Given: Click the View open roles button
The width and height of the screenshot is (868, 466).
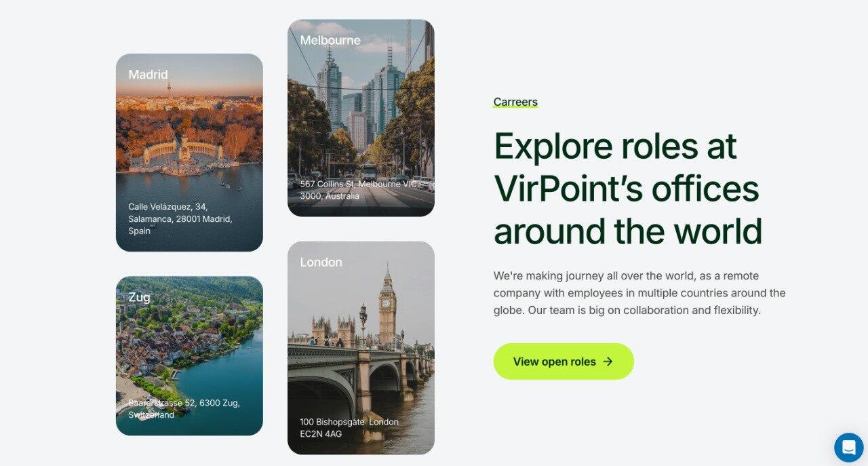Looking at the screenshot, I should [564, 362].
